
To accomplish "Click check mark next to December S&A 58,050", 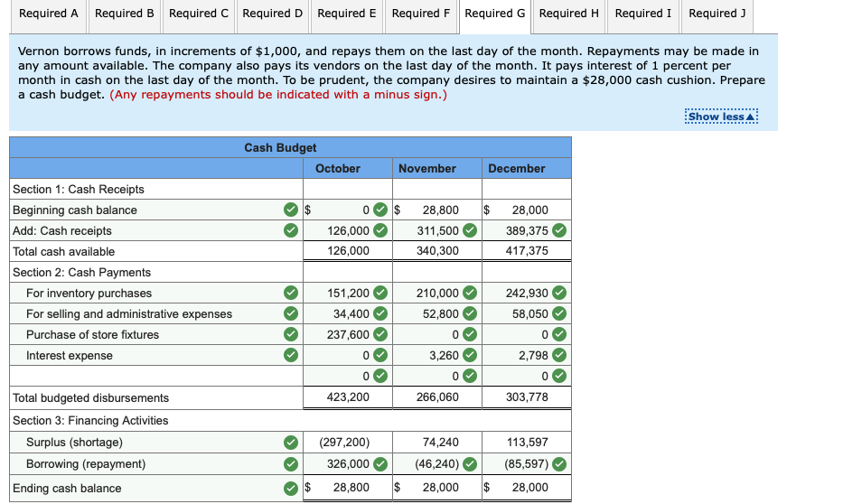I will tap(559, 313).
